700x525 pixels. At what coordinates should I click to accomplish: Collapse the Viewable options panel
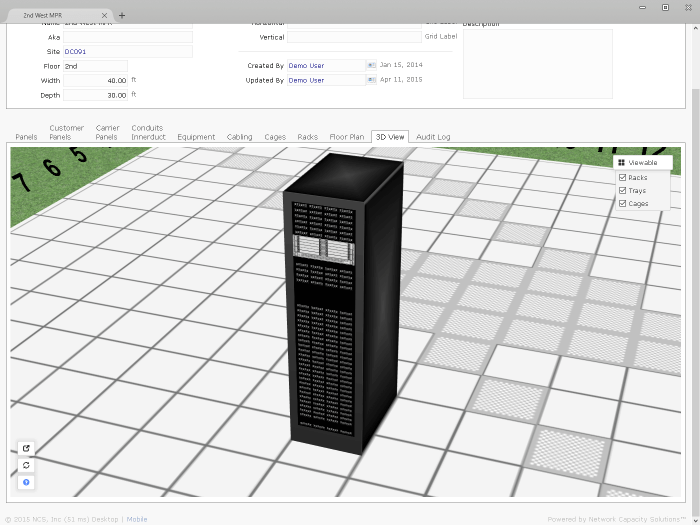[643, 162]
